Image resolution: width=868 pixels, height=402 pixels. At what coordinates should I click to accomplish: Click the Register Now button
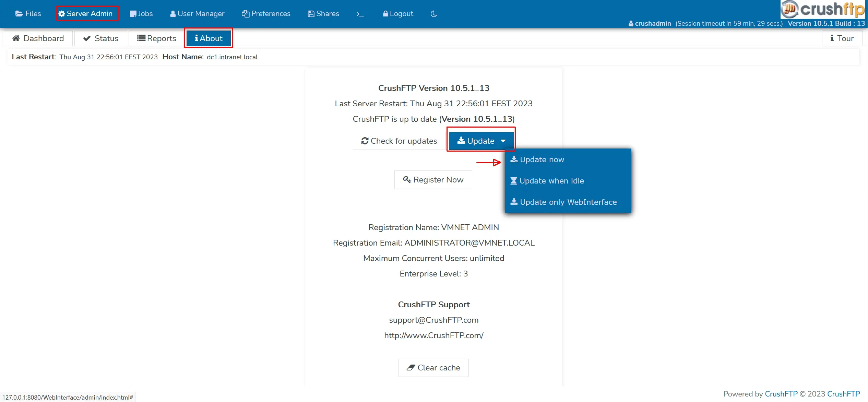(x=433, y=180)
